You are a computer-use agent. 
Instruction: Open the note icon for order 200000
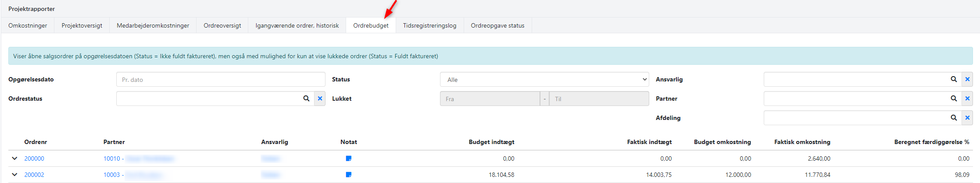pyautogui.click(x=349, y=158)
